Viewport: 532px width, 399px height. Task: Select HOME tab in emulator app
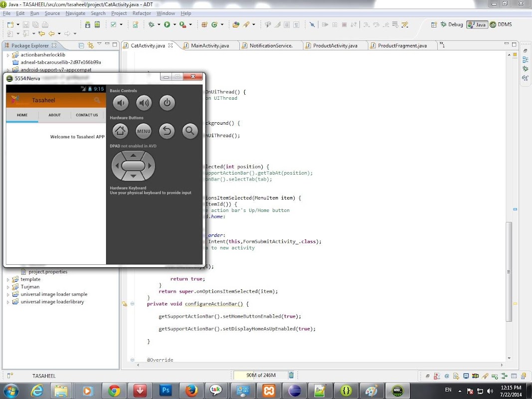pos(22,115)
